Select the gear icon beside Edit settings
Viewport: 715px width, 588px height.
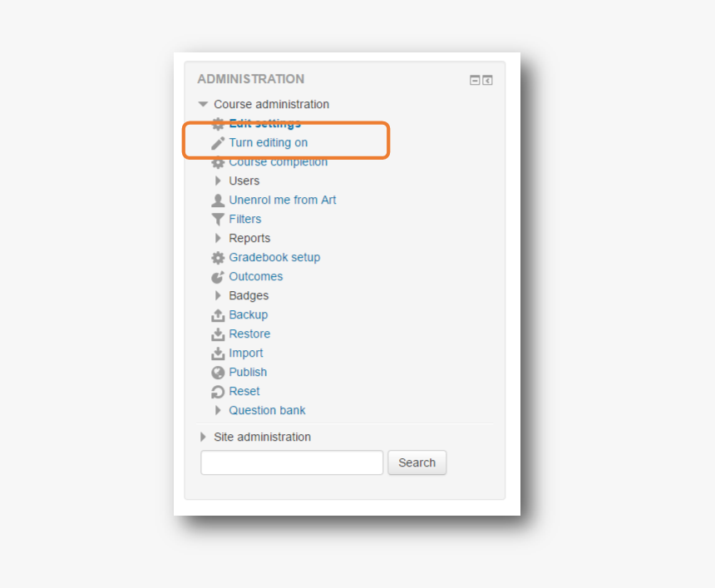click(x=218, y=123)
